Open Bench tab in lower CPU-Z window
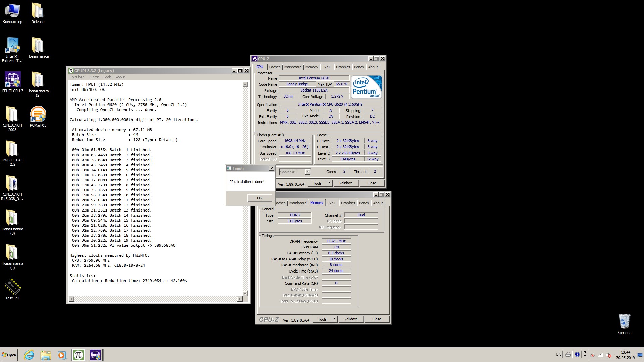This screenshot has height=362, width=644. [x=364, y=203]
